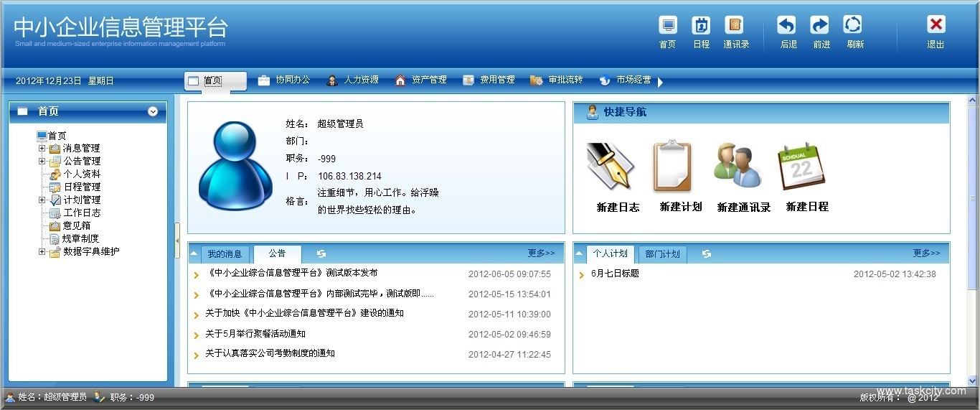Click 更多>> in the 公告 panel
Viewport: 980px width, 410px height.
click(x=542, y=253)
